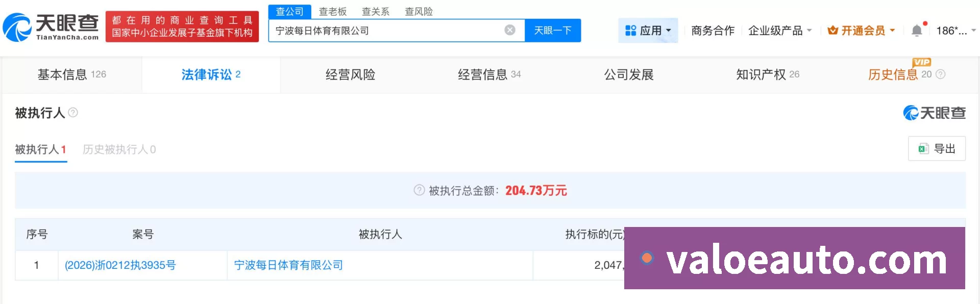
Task: Open 商务合作 link
Action: [713, 31]
